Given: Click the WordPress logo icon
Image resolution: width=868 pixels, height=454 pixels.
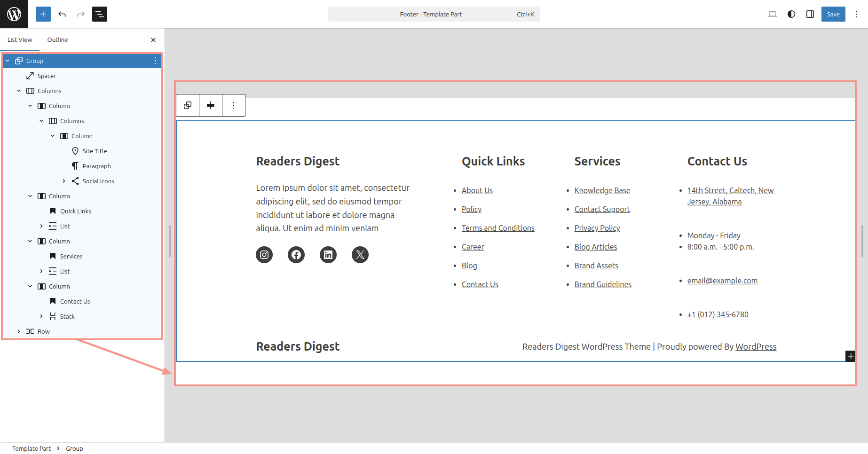Looking at the screenshot, I should (x=14, y=14).
